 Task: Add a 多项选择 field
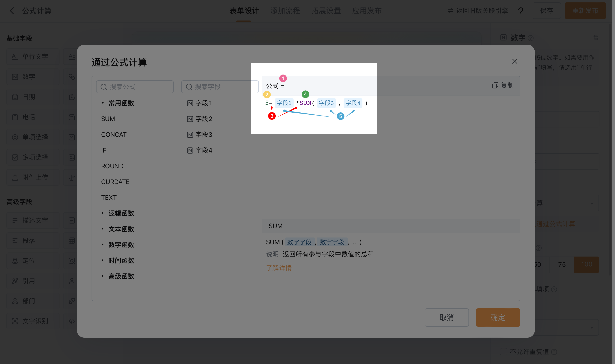[x=33, y=157]
